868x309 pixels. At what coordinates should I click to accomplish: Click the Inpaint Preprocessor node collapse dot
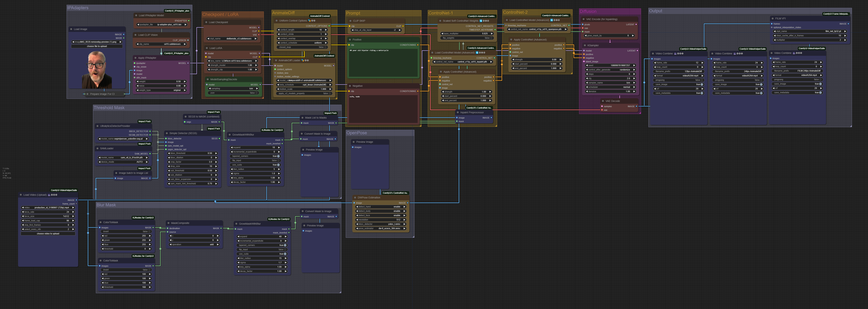458,113
